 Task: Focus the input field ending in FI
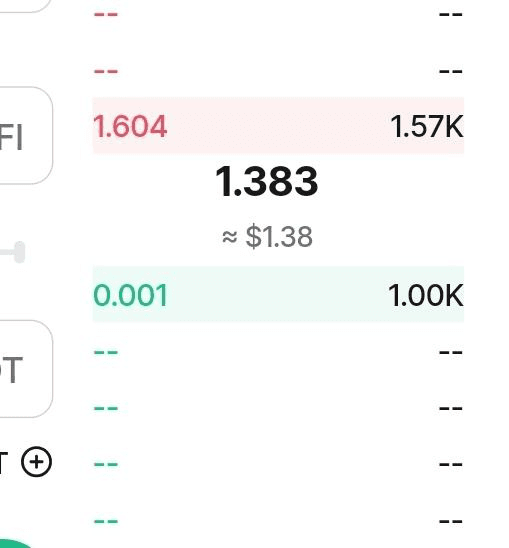25,136
